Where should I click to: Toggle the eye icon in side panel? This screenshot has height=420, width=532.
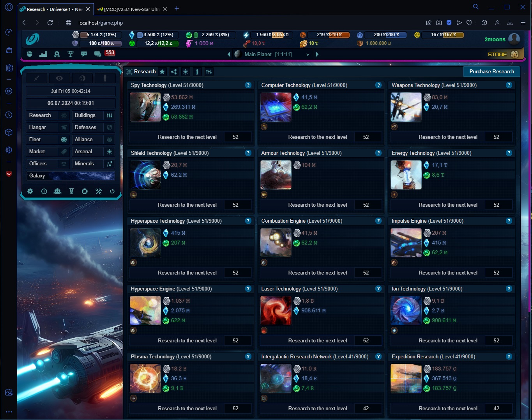[59, 78]
